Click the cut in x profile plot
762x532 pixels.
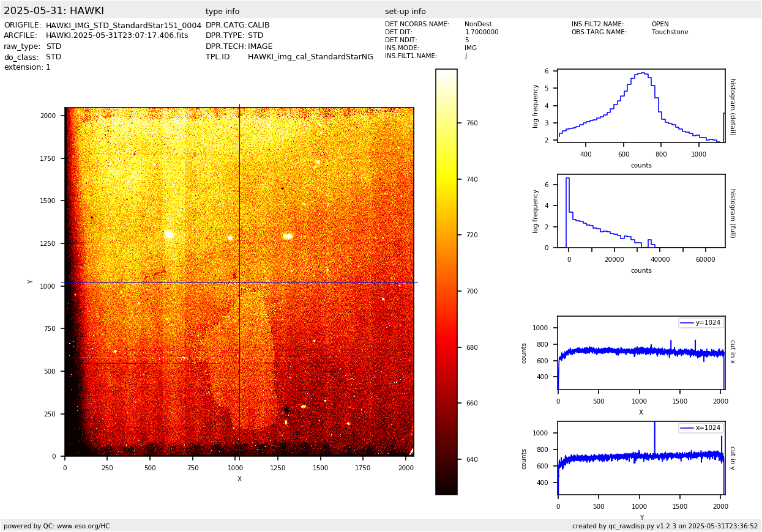(641, 353)
